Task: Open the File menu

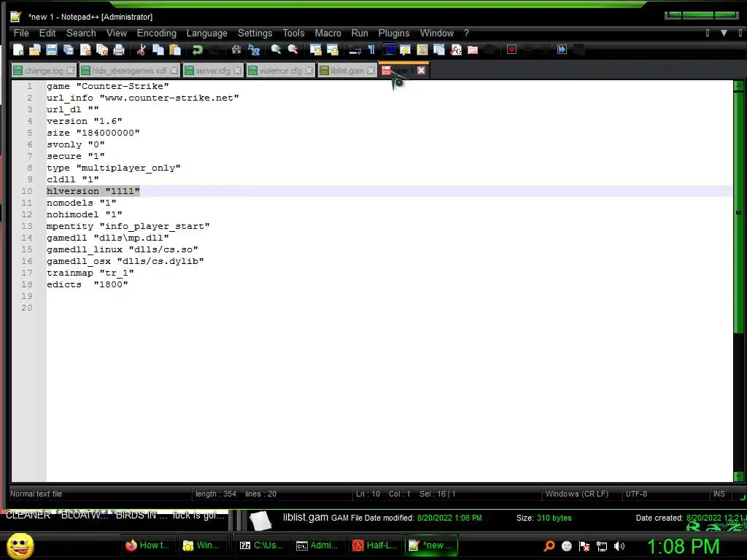Action: pyautogui.click(x=21, y=33)
